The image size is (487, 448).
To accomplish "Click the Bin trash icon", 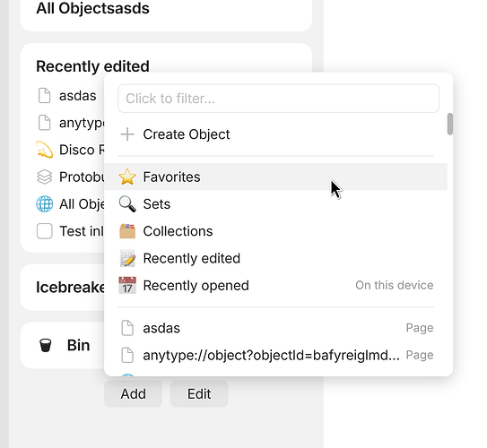I will pyautogui.click(x=46, y=345).
